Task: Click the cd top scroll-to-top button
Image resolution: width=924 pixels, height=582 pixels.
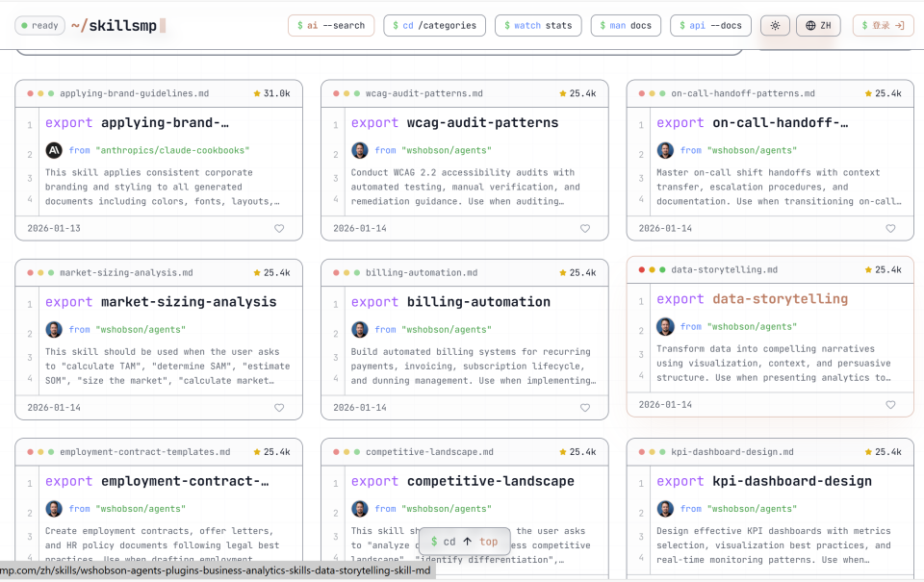Action: pos(465,542)
